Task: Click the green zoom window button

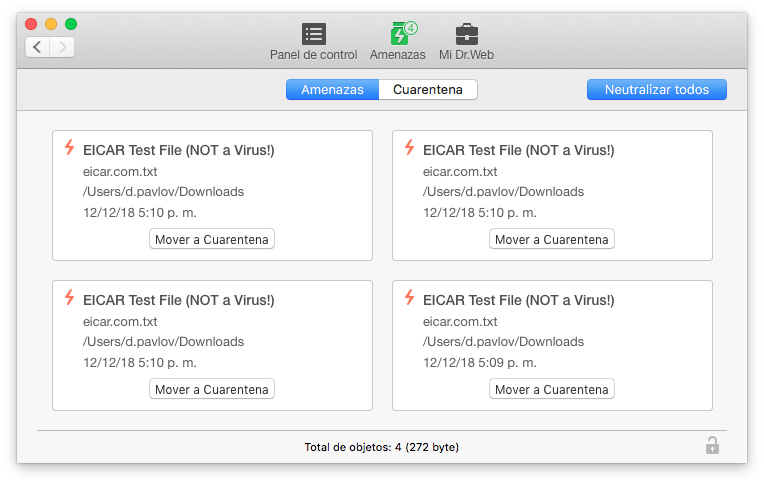Action: 71,24
